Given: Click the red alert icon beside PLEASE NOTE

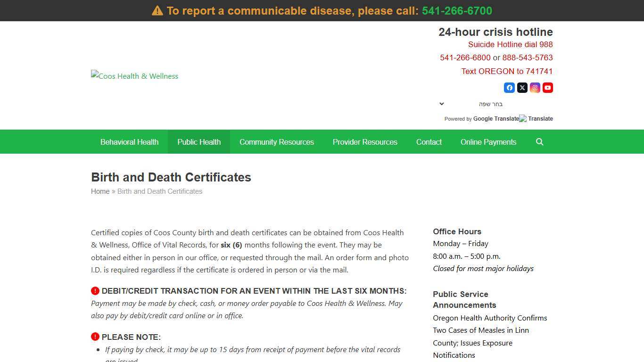Looking at the screenshot, I should (95, 337).
